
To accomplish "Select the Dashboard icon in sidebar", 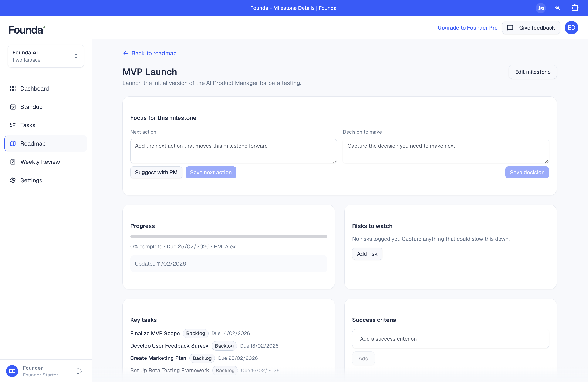I will [13, 88].
